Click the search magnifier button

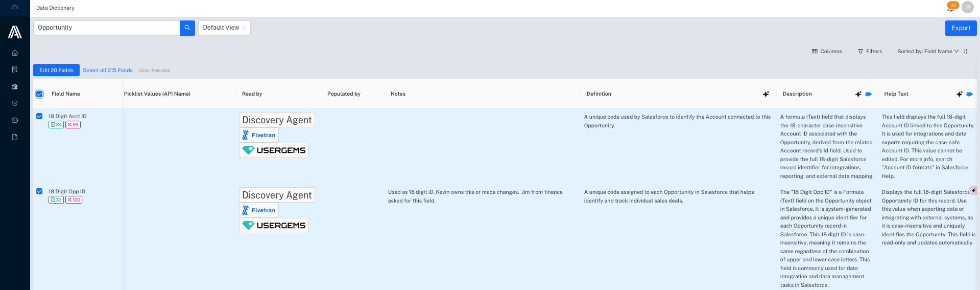187,28
